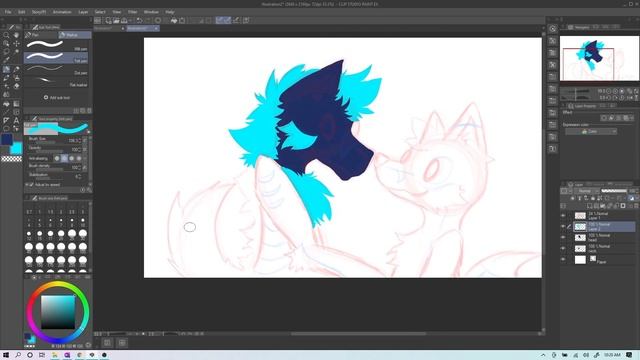The height and width of the screenshot is (360, 640).
Task: Switch to the Pen sub tool group tab
Action: tap(41, 35)
